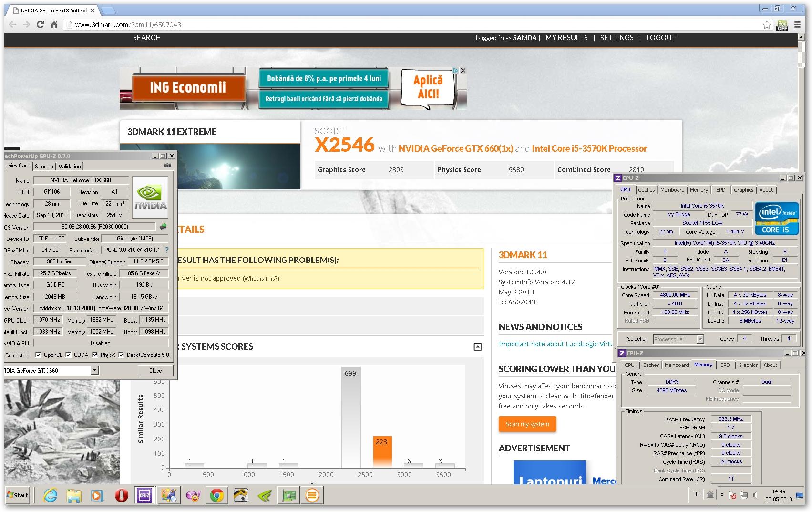This screenshot has width=812, height=512.
Task: Open the LucidLogix important note link
Action: 556,344
